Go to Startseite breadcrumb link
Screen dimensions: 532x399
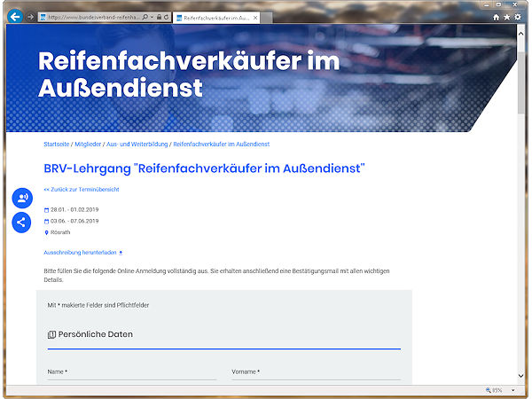tap(56, 144)
